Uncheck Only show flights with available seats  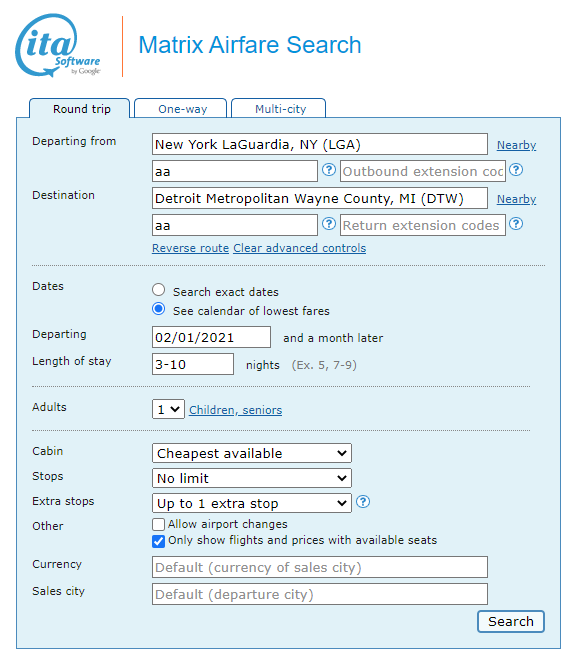tap(158, 541)
